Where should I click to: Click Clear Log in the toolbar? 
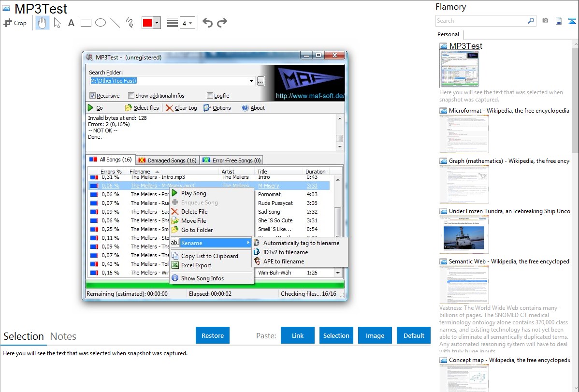pyautogui.click(x=181, y=108)
